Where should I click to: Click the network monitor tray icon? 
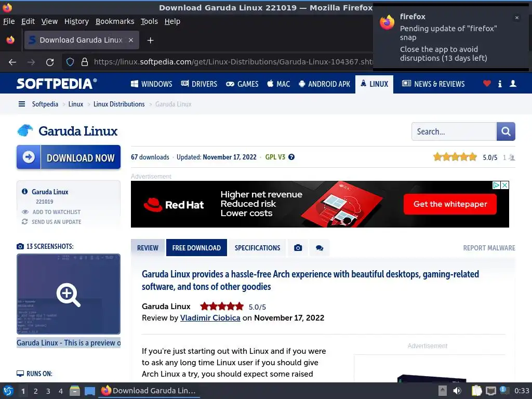490,391
